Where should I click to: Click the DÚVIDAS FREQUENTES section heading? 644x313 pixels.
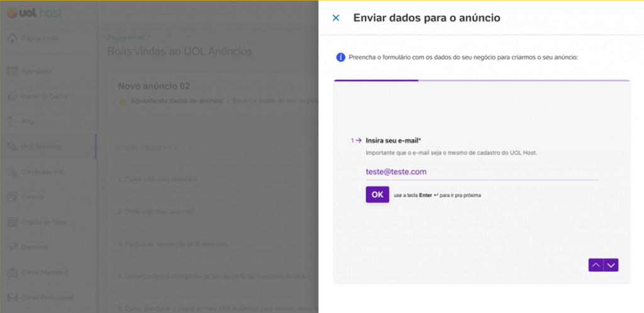pyautogui.click(x=146, y=148)
